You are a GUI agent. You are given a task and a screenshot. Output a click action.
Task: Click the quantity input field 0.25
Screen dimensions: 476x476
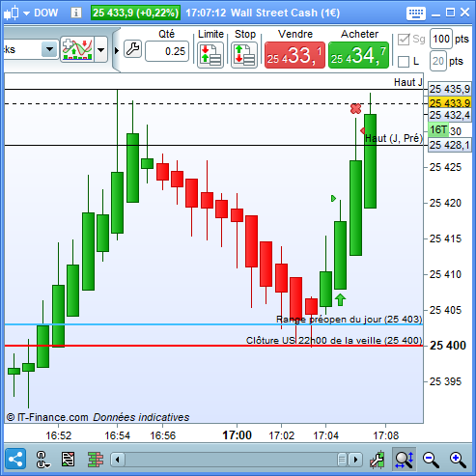tap(167, 51)
